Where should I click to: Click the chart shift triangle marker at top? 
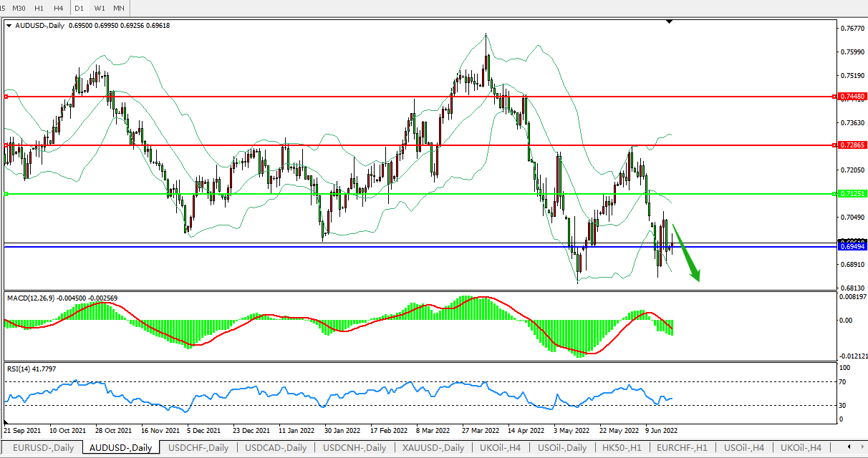pyautogui.click(x=669, y=22)
